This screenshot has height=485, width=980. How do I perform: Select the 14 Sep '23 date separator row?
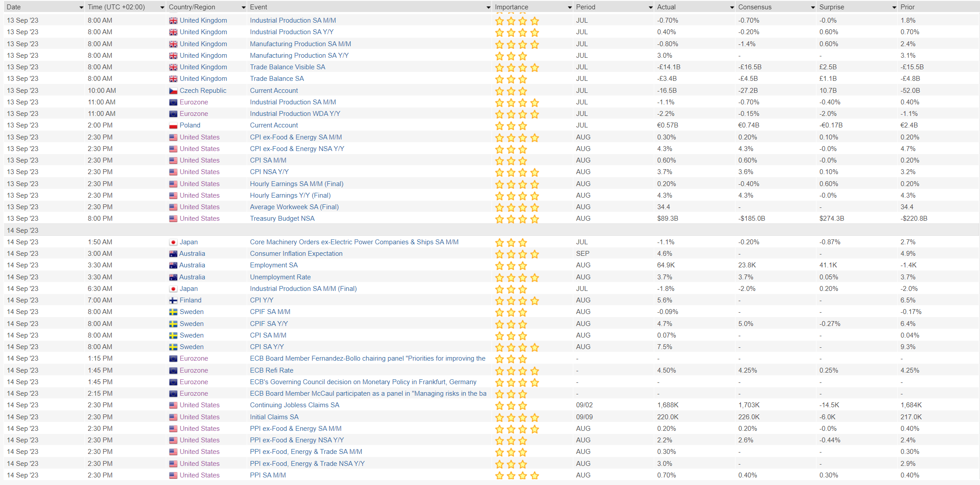tap(23, 231)
